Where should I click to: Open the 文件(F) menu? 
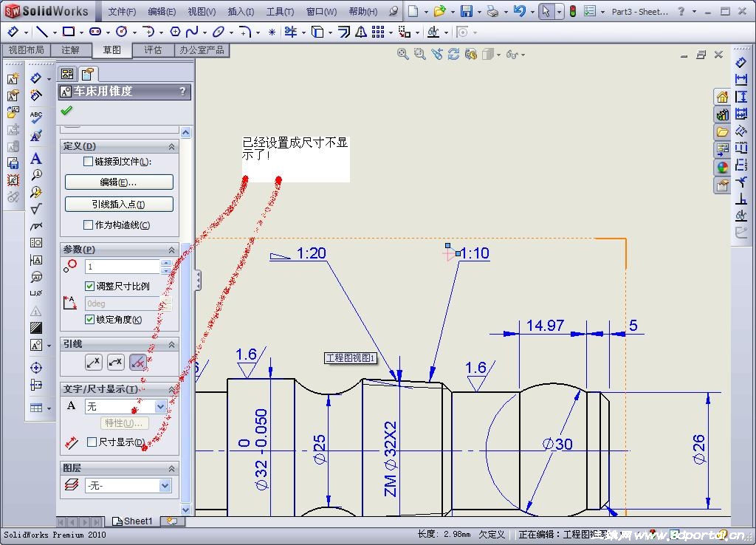tap(122, 12)
